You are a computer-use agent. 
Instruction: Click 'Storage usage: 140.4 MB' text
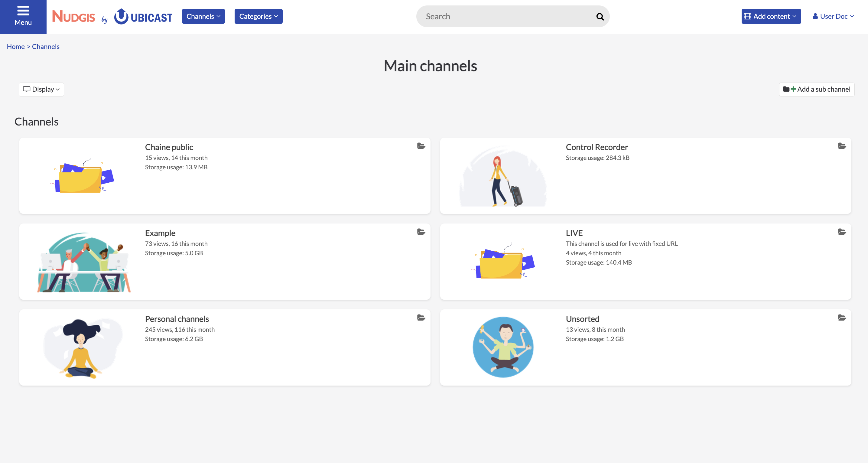pyautogui.click(x=599, y=262)
